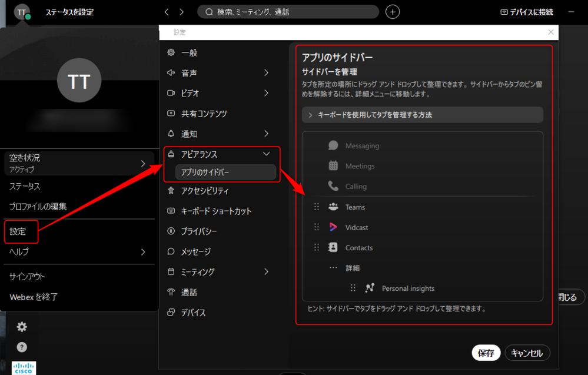This screenshot has width=588, height=375.
Task: Click the large TT profile picture
Action: (79, 80)
